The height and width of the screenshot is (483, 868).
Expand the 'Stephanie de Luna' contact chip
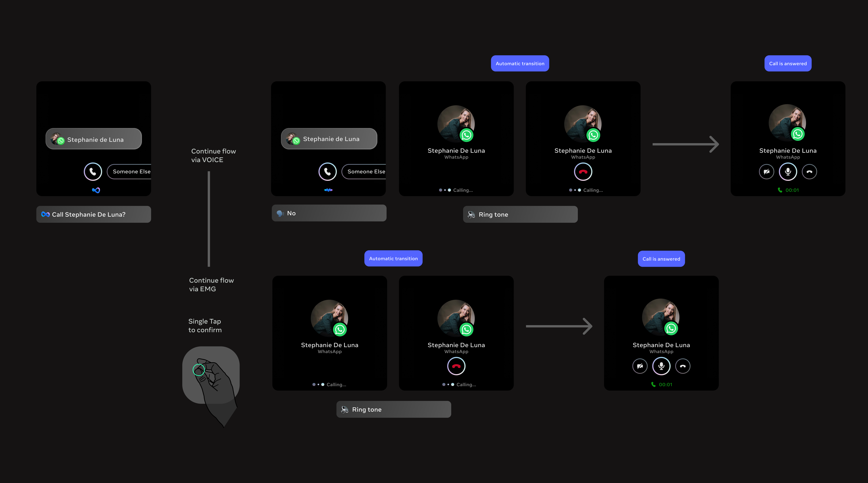click(93, 139)
